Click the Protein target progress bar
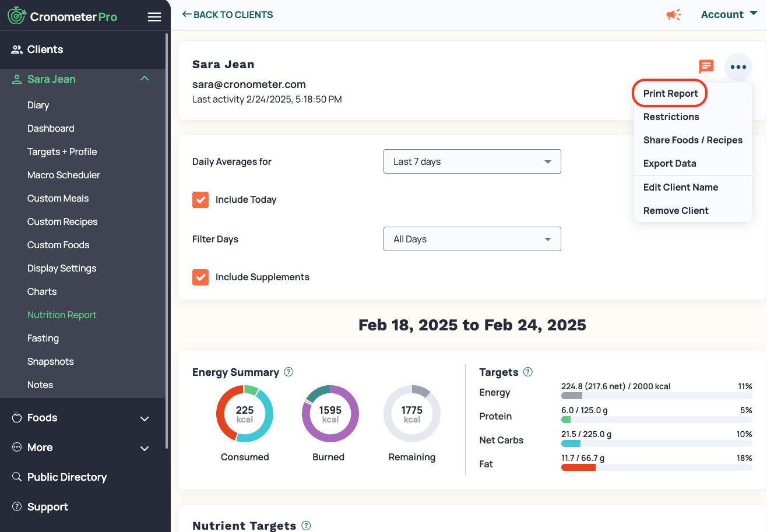 point(656,420)
